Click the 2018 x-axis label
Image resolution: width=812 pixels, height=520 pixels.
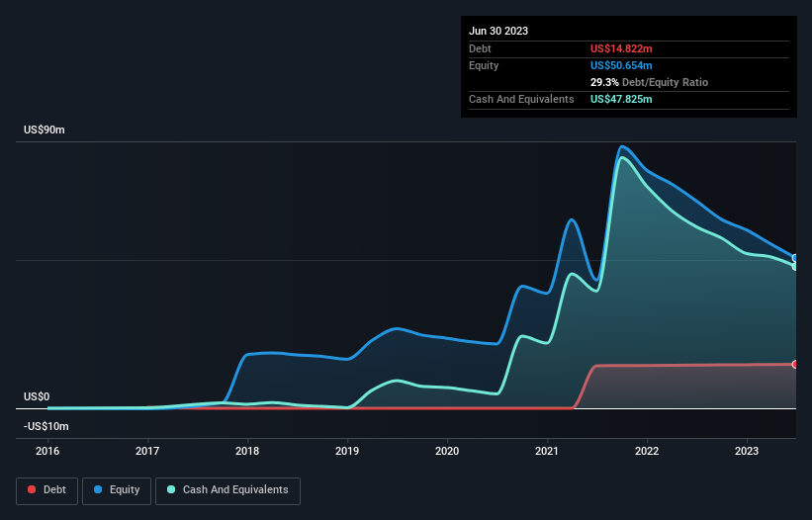tap(247, 451)
